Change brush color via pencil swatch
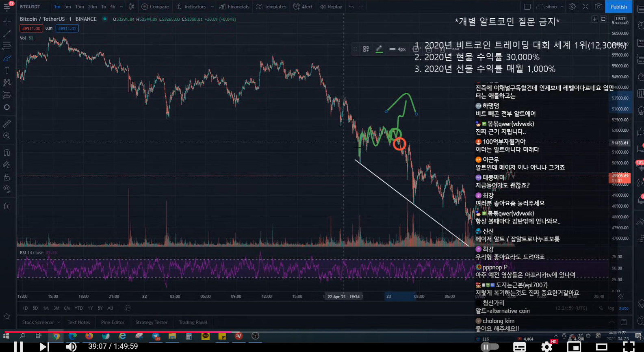 click(379, 49)
